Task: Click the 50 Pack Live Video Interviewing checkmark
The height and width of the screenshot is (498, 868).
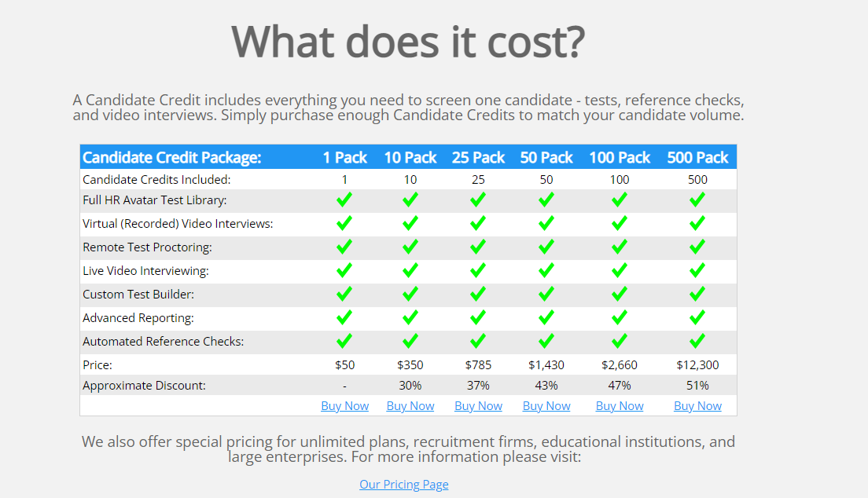Action: [x=546, y=271]
